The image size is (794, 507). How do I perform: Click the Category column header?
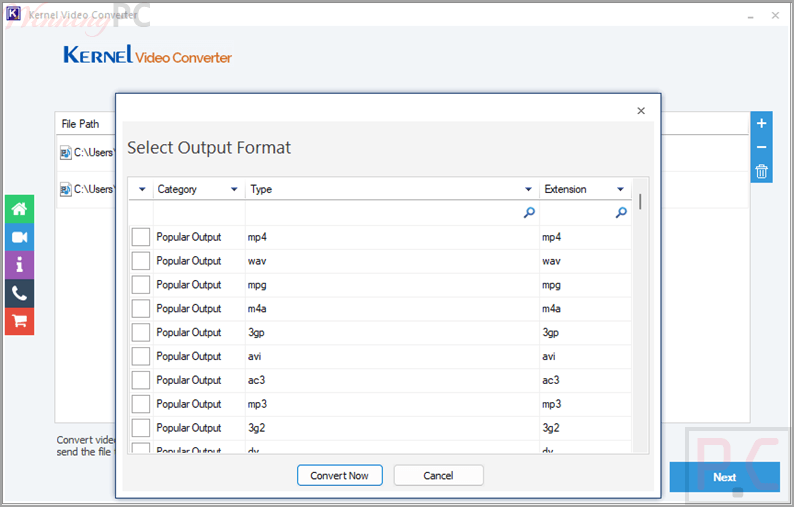click(x=199, y=189)
